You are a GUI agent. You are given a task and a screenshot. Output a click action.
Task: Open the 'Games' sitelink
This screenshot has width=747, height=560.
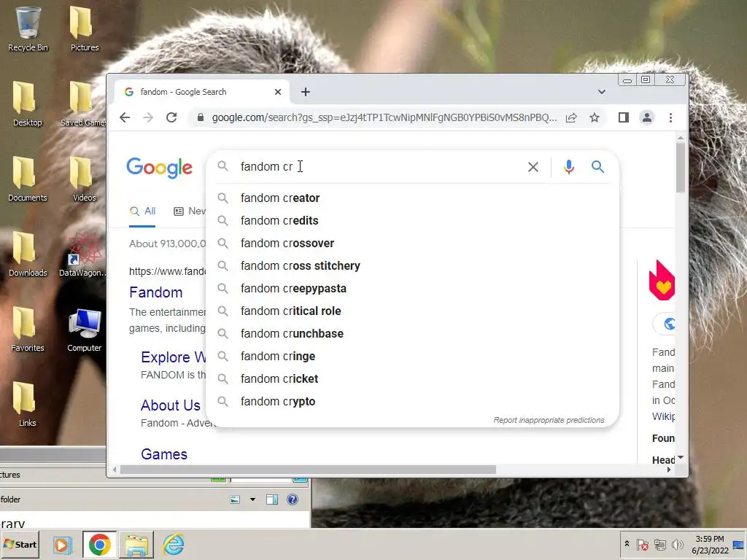164,454
